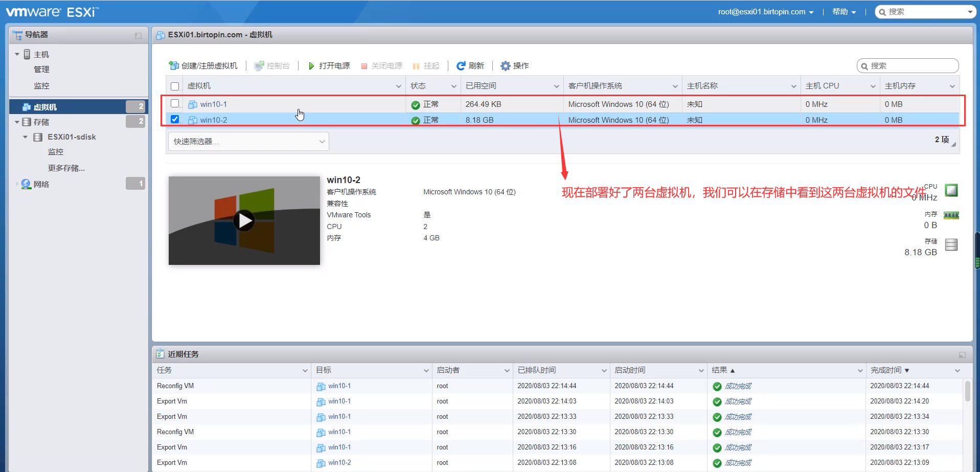Click the recent tasks vertical scrollbar

click(968, 391)
